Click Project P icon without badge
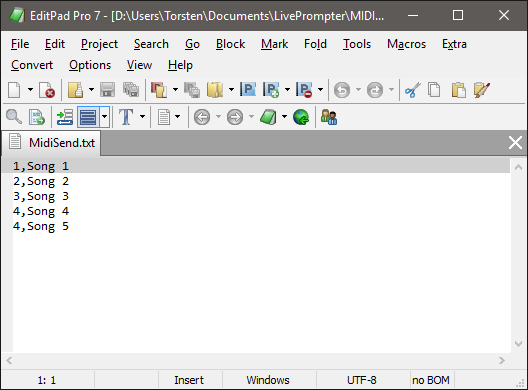The height and width of the screenshot is (390, 528). [x=248, y=90]
